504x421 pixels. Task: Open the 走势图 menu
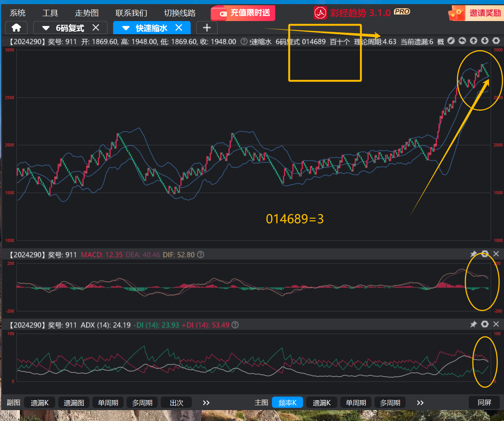pos(87,13)
